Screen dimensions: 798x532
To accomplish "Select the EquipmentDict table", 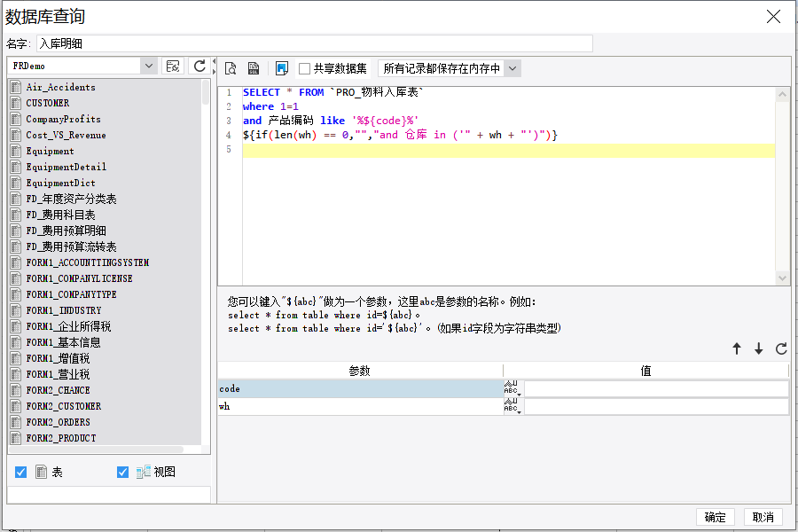I will [x=60, y=183].
